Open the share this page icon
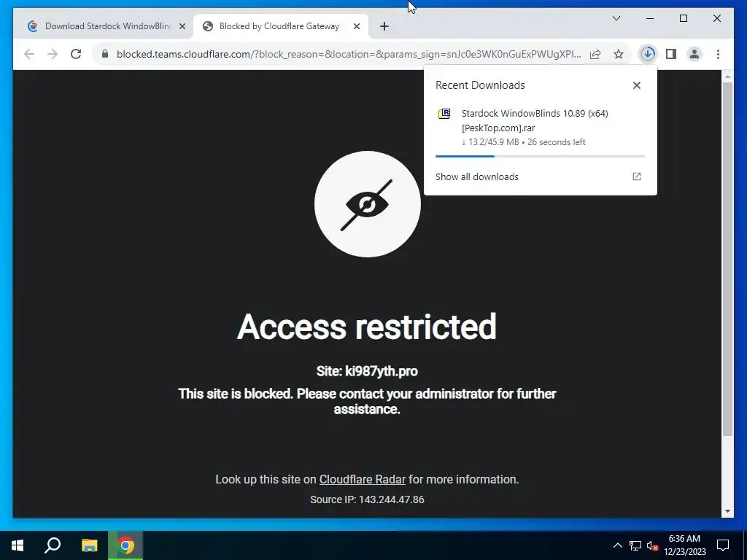This screenshot has height=560, width=747. pos(595,54)
